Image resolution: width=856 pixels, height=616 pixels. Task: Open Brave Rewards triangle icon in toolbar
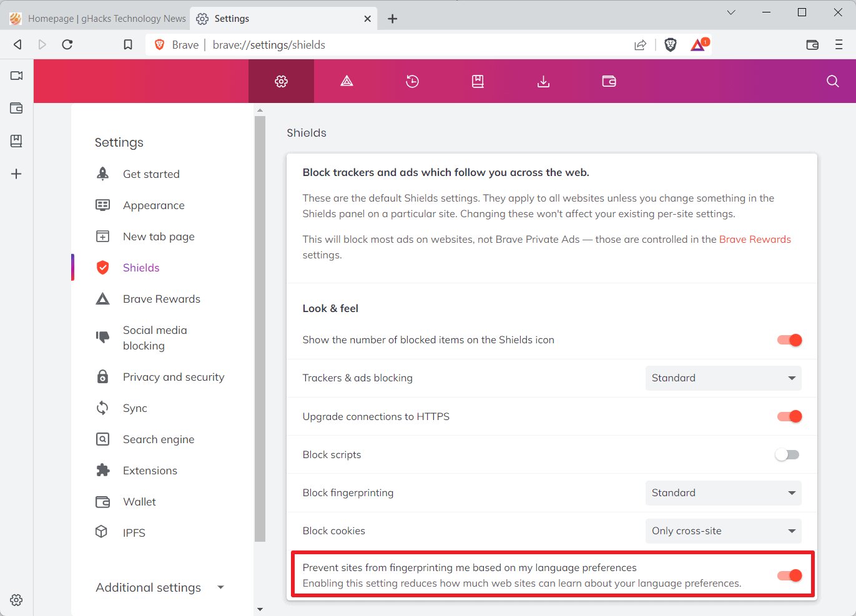coord(699,45)
